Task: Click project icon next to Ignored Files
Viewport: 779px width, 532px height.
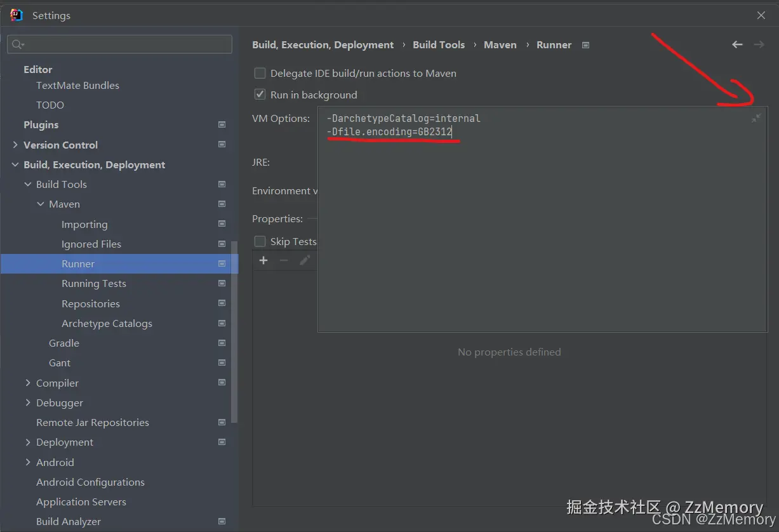Action: point(222,244)
